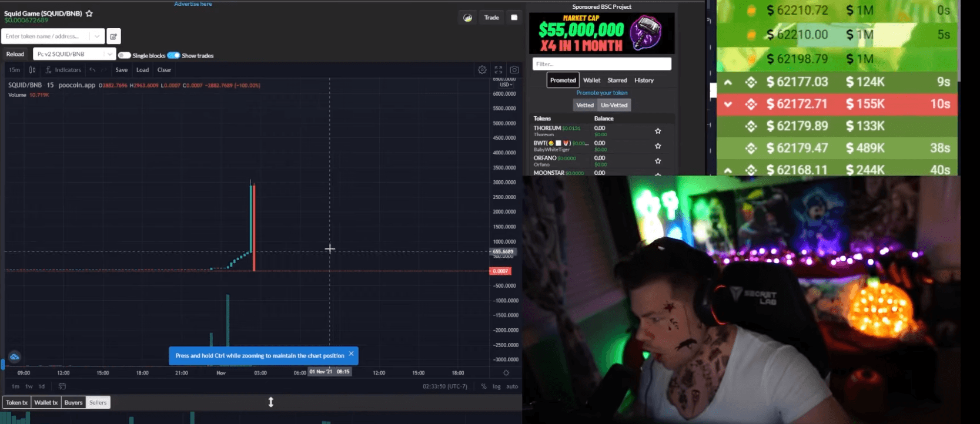Star the BabyWhiteTiger BWT token

(x=658, y=146)
